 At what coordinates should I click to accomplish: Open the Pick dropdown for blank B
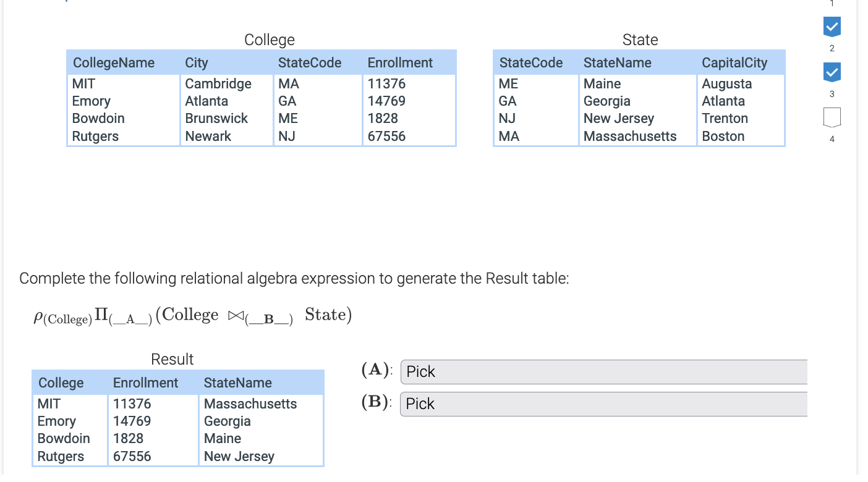603,404
